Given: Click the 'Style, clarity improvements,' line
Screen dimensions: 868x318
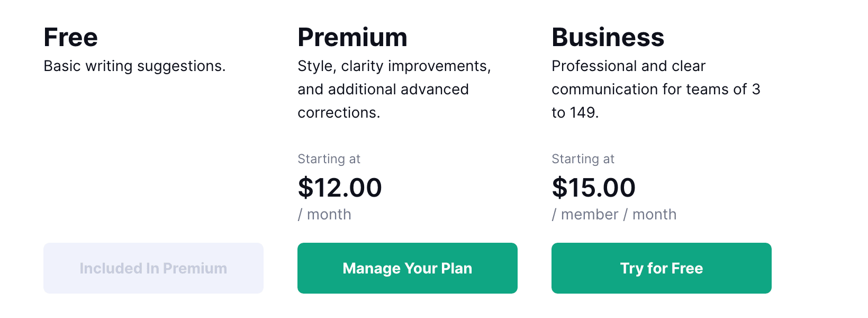Looking at the screenshot, I should tap(394, 66).
